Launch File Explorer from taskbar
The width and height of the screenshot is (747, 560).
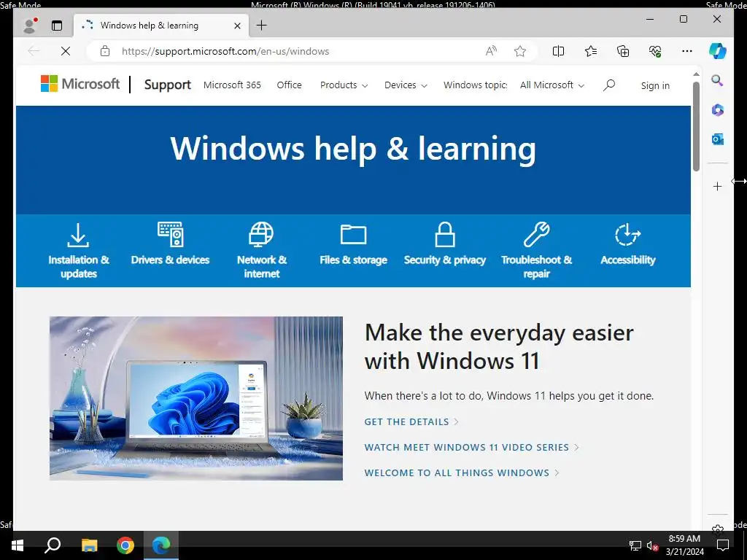pyautogui.click(x=89, y=545)
